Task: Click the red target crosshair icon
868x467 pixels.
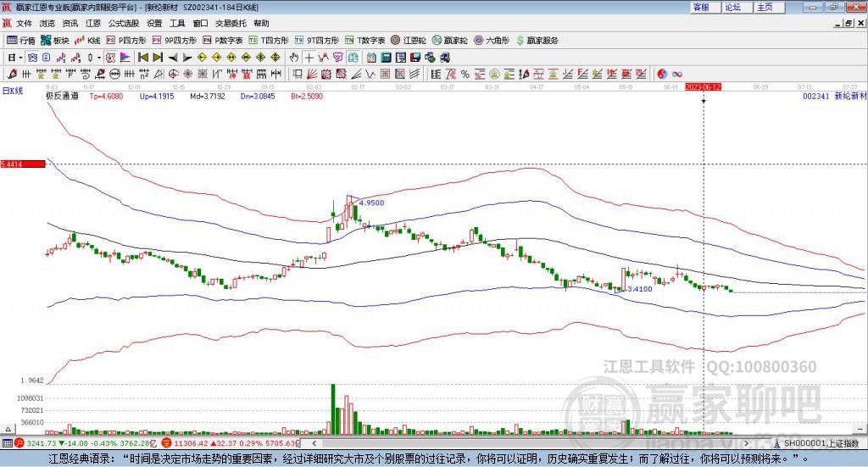Action: click(173, 74)
